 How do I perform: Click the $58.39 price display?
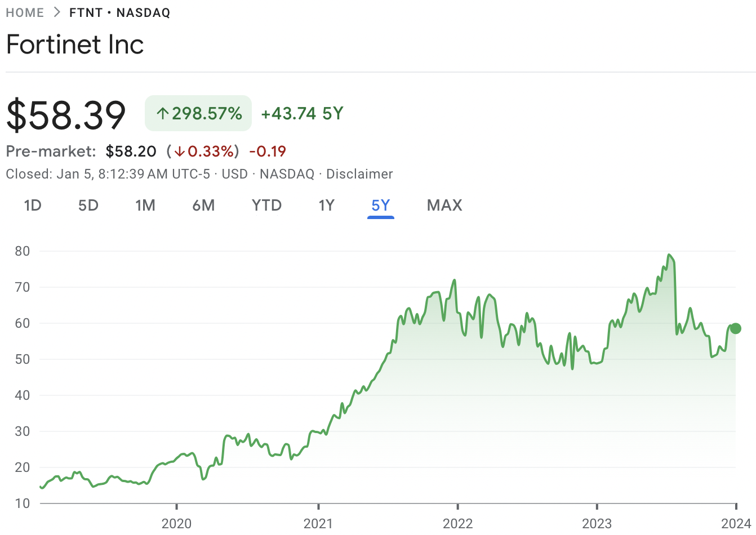click(65, 113)
